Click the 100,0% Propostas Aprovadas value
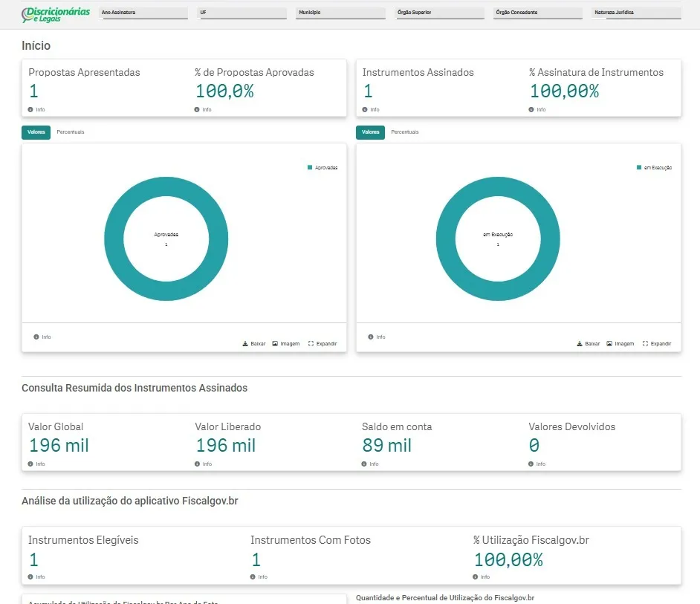The height and width of the screenshot is (604, 700). [x=225, y=91]
